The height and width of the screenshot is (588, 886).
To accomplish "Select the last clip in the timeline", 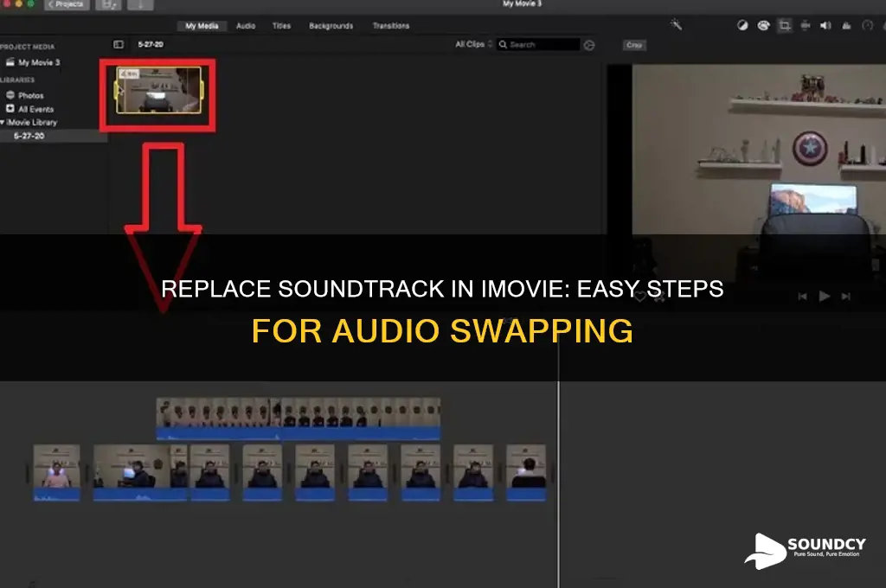I will (526, 473).
